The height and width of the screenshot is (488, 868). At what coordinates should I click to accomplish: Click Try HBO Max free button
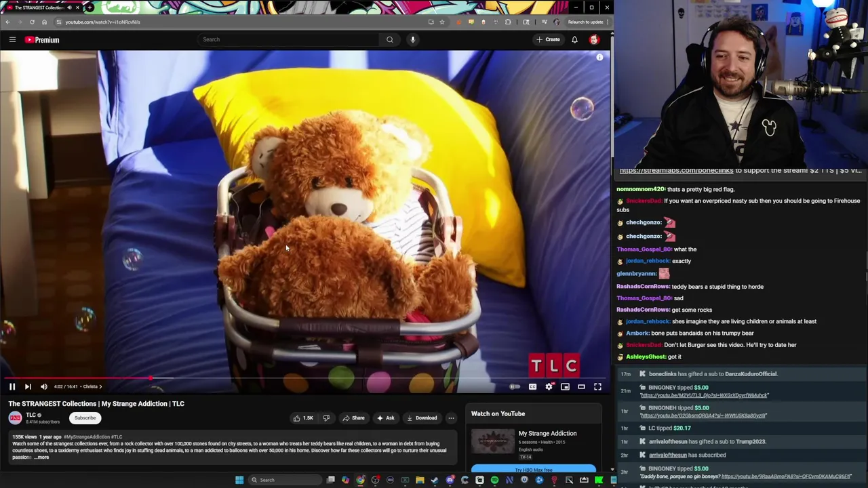pyautogui.click(x=534, y=470)
